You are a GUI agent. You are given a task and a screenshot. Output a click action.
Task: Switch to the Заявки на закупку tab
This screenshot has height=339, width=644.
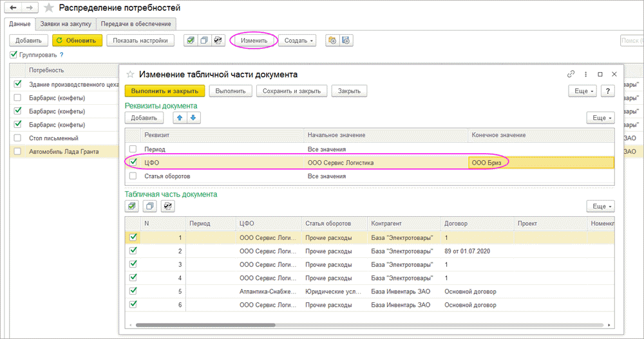click(66, 24)
